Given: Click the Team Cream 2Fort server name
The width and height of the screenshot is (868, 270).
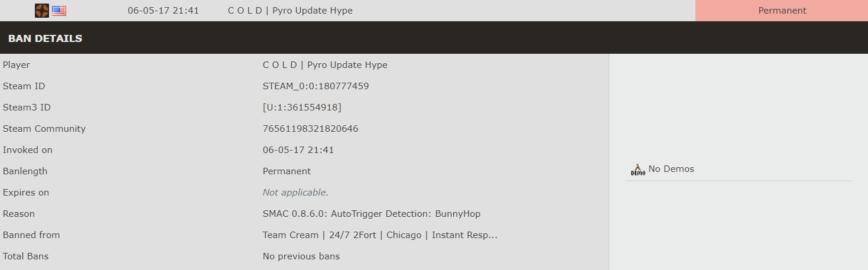Looking at the screenshot, I should [x=380, y=235].
